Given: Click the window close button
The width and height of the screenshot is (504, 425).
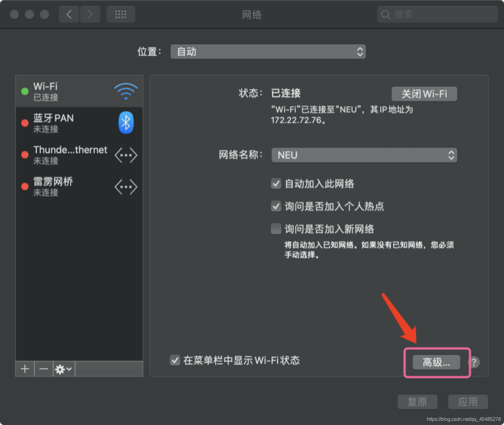Looking at the screenshot, I should tap(14, 14).
